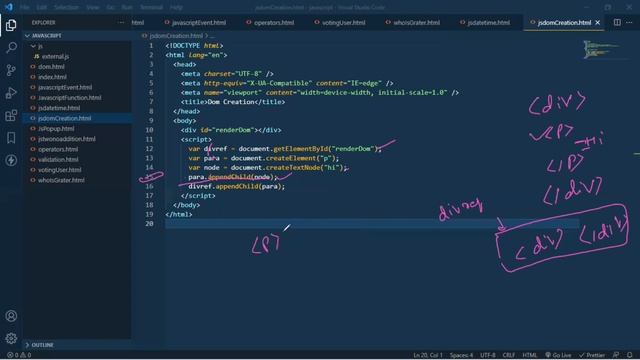Open the Help menu
The height and width of the screenshot is (360, 640).
pos(176,7)
